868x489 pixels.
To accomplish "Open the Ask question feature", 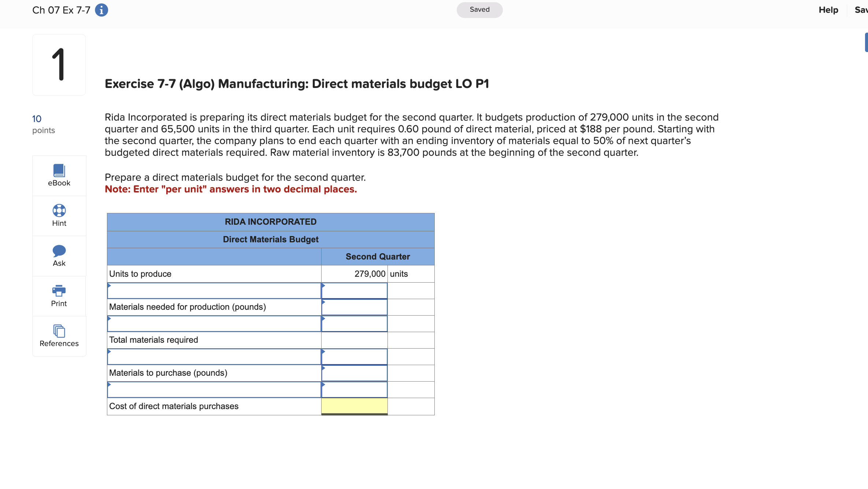I will pos(59,255).
